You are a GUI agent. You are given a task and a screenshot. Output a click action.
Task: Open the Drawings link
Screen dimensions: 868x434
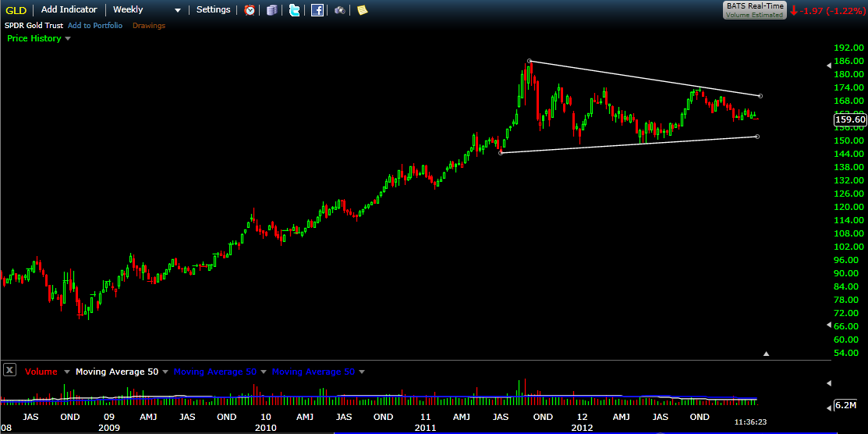[149, 26]
